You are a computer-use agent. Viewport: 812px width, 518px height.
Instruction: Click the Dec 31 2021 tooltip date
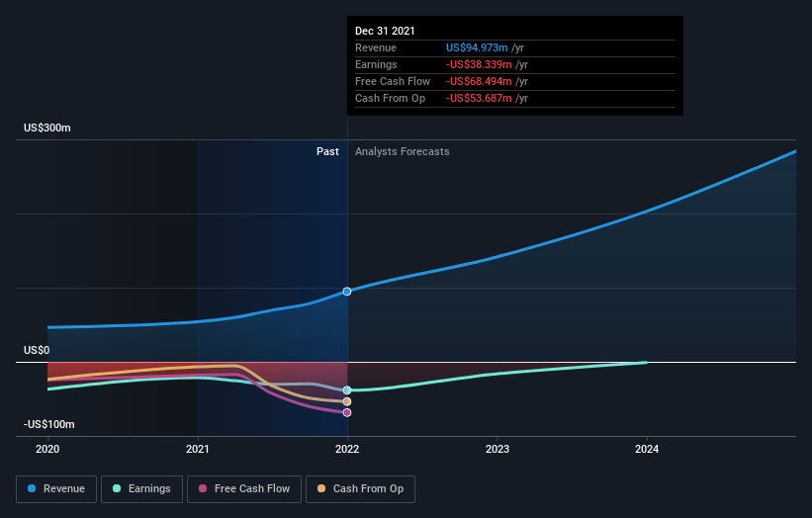click(x=385, y=31)
